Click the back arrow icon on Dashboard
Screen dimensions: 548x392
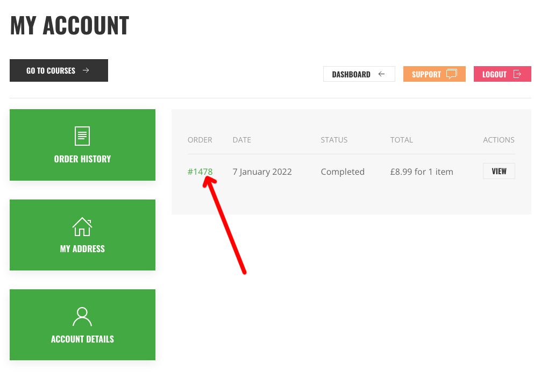pos(381,74)
